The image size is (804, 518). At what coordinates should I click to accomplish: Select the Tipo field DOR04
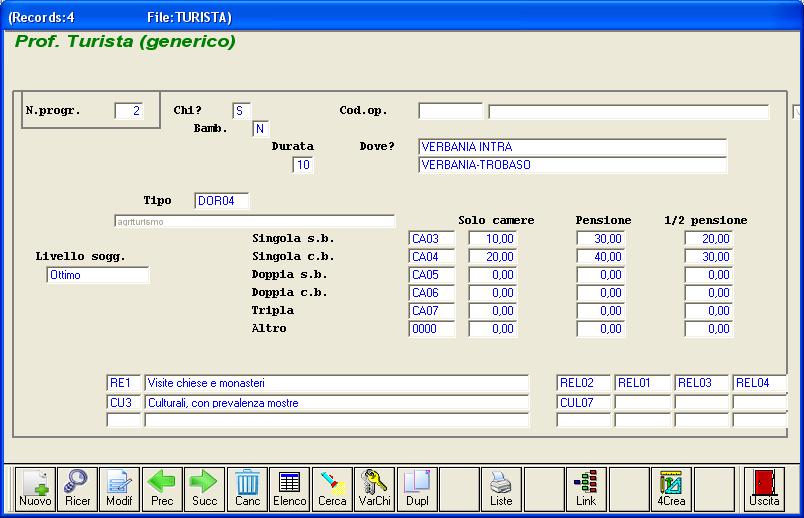pos(222,201)
